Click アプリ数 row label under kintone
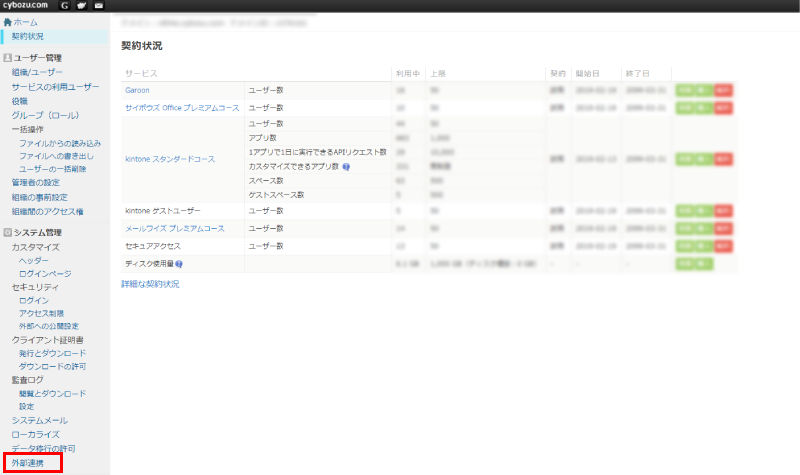Image resolution: width=800 pixels, height=475 pixels. (262, 138)
